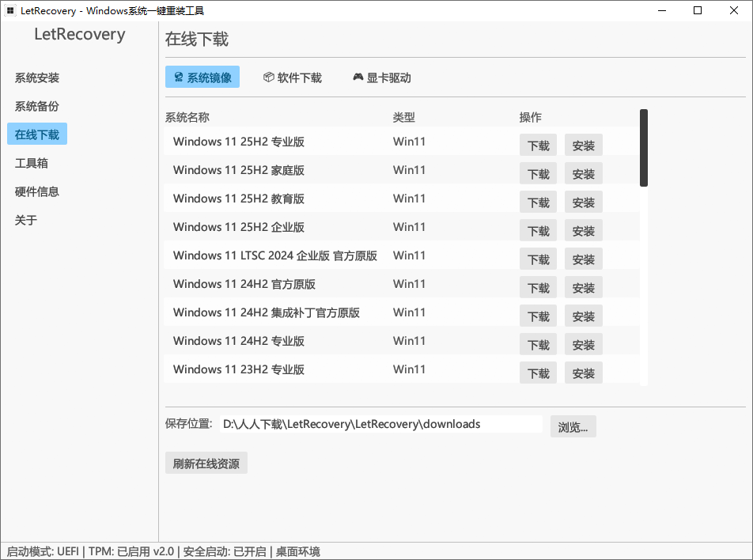Install Windows 11 24H2 官方原版
753x560 pixels.
click(x=583, y=287)
